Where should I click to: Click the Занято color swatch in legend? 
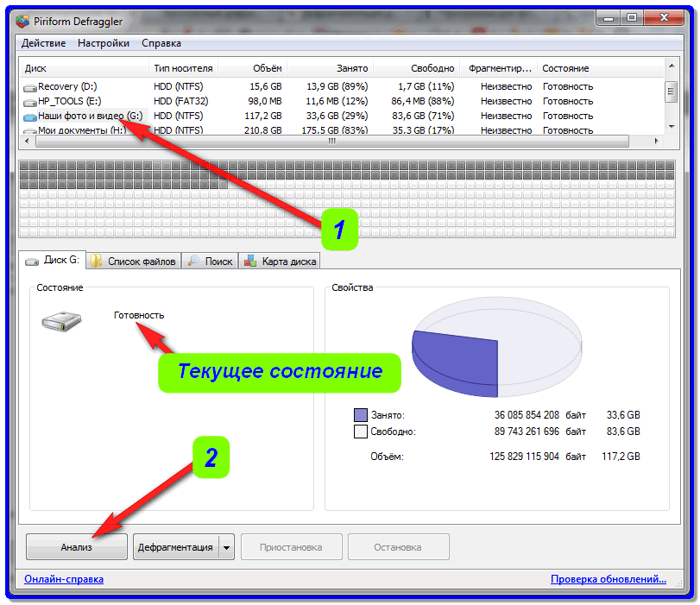[x=360, y=415]
